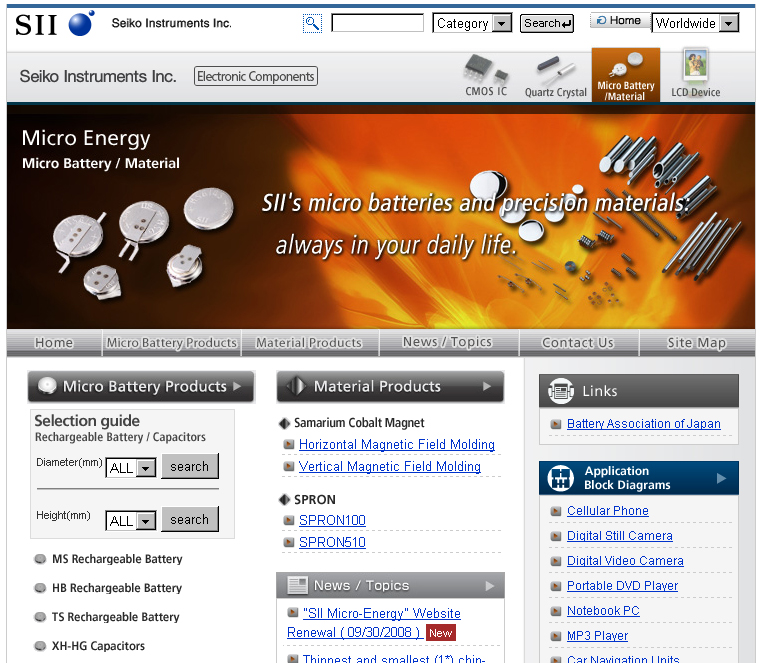Click arrow on Material Products header
The image size is (762, 663).
[486, 386]
